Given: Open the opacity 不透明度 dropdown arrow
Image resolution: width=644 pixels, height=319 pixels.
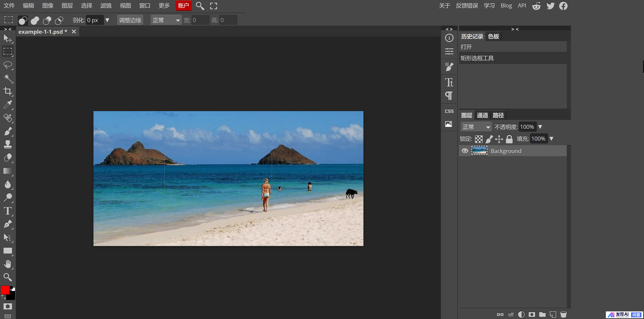Looking at the screenshot, I should [540, 127].
